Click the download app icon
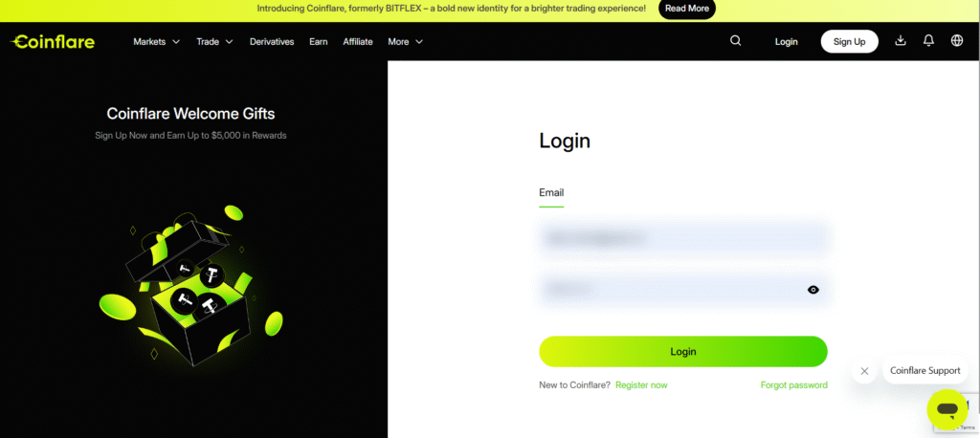Screen dimensions: 980x438 pyautogui.click(x=900, y=41)
